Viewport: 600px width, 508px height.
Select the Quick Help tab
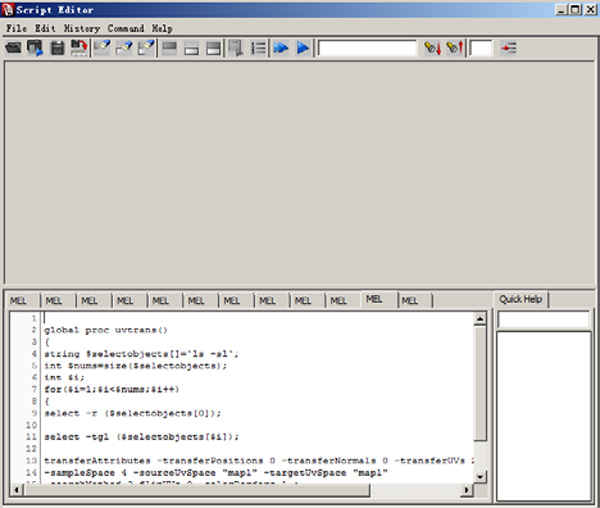point(521,299)
